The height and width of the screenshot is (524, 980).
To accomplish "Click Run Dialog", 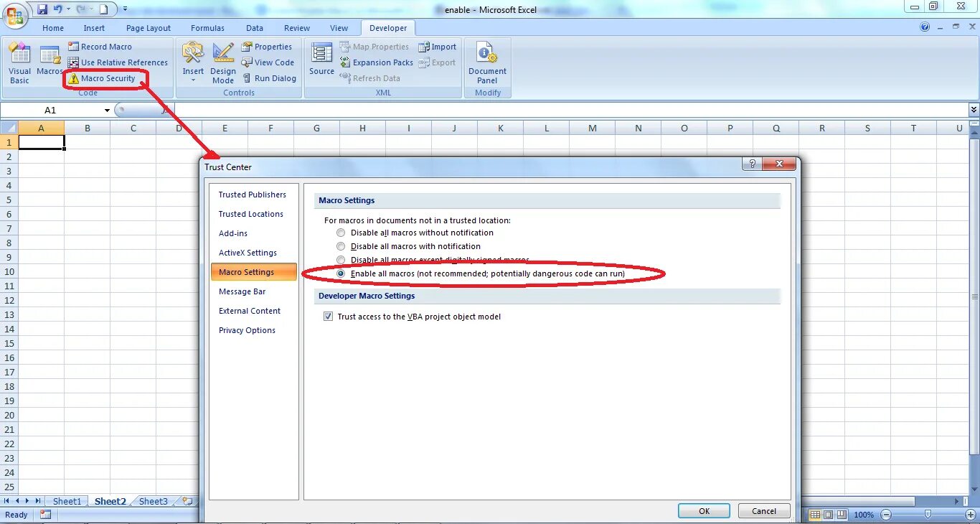I will click(269, 78).
